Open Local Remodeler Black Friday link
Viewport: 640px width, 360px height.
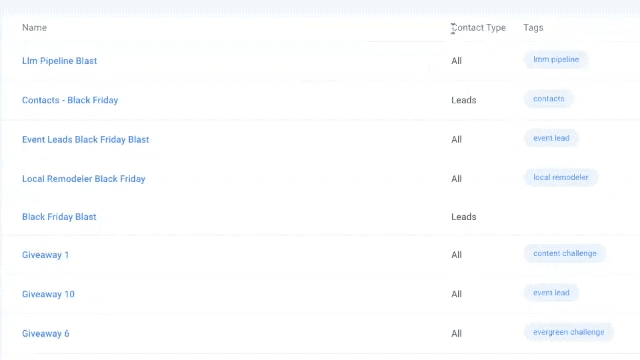click(84, 179)
